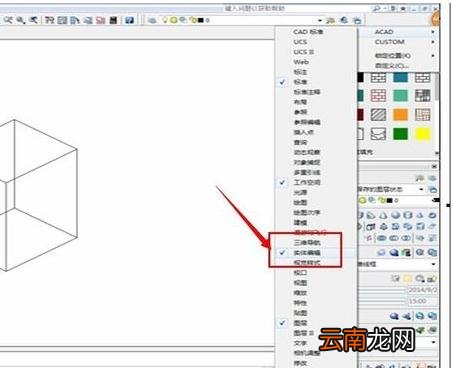Click 自定义(C)... menu command
Viewport: 452px width, 368px height.
[398, 66]
